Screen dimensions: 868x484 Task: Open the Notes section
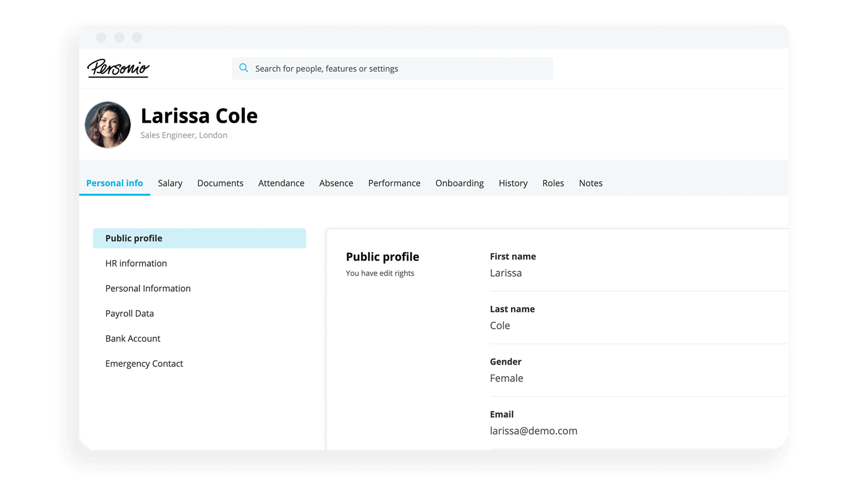point(590,183)
